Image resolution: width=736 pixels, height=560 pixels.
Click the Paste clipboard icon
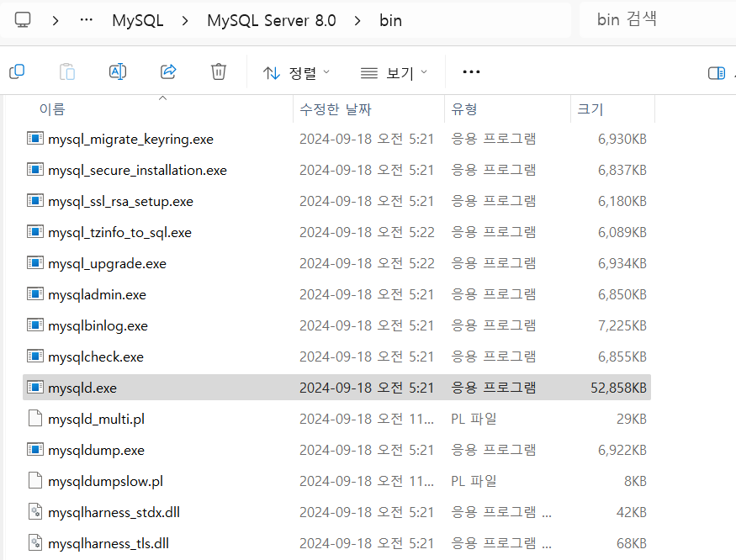tap(67, 71)
